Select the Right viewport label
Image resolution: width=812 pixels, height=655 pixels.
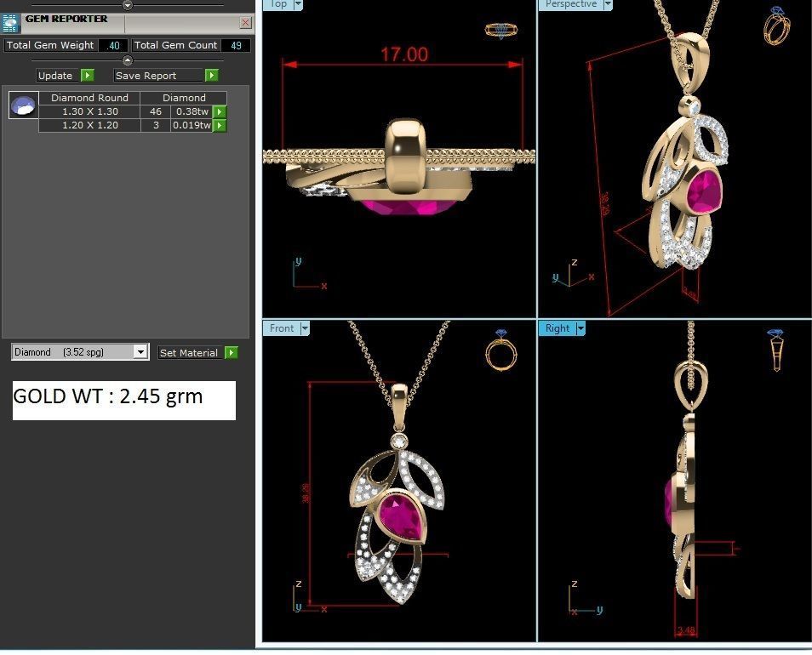click(x=558, y=328)
